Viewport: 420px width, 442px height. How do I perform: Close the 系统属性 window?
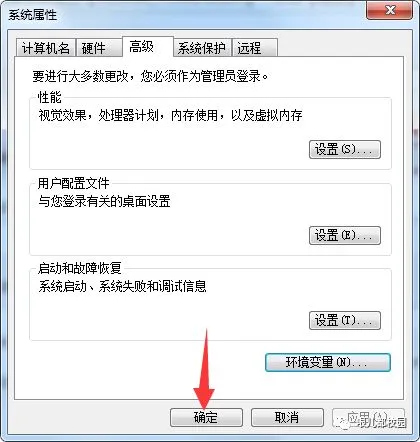[389, 11]
